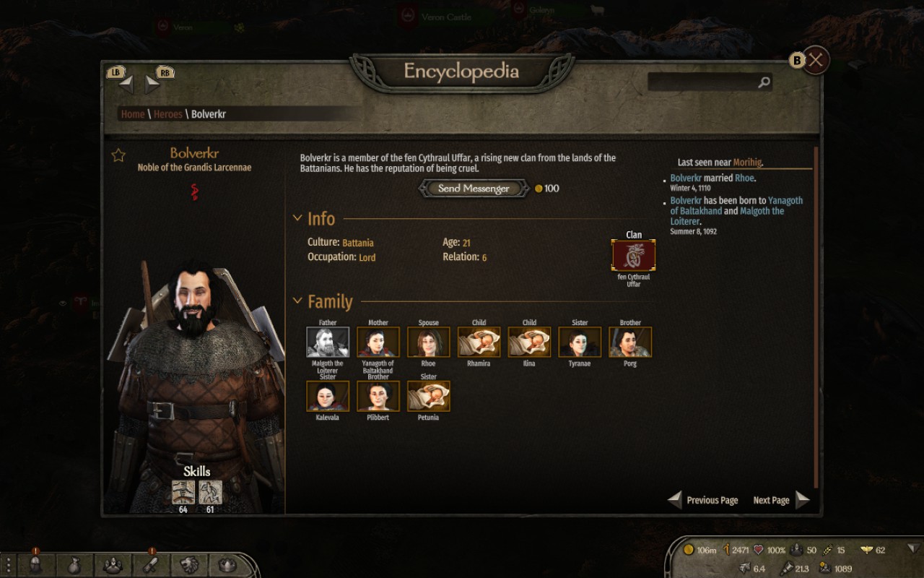Click the encyclopedia vertical scrollbar
The height and width of the screenshot is (578, 924).
click(x=816, y=318)
